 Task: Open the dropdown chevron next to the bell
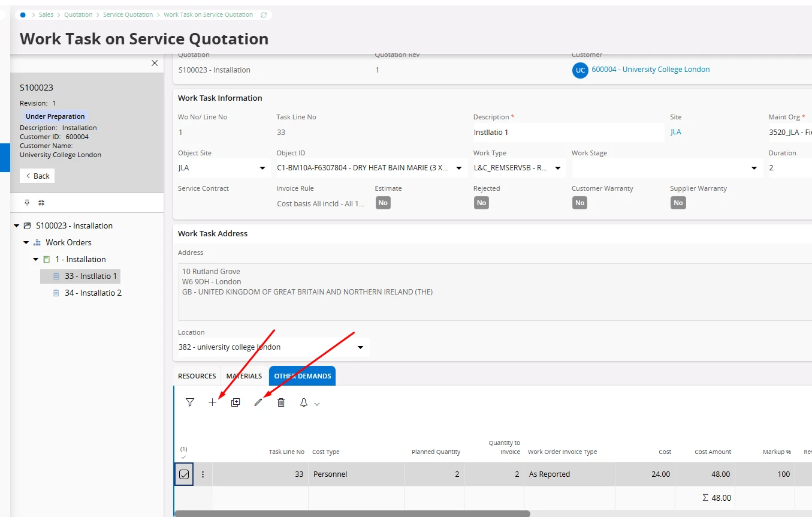coord(317,404)
